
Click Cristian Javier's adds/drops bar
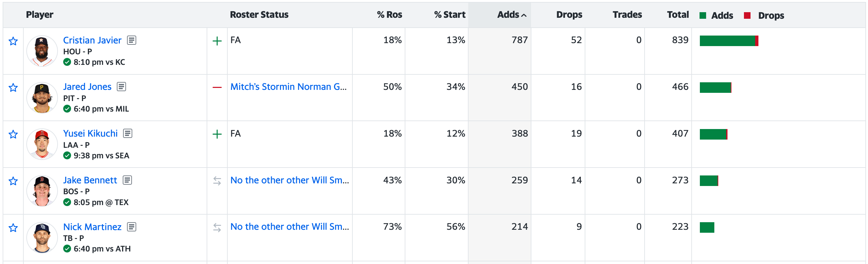[x=729, y=41]
